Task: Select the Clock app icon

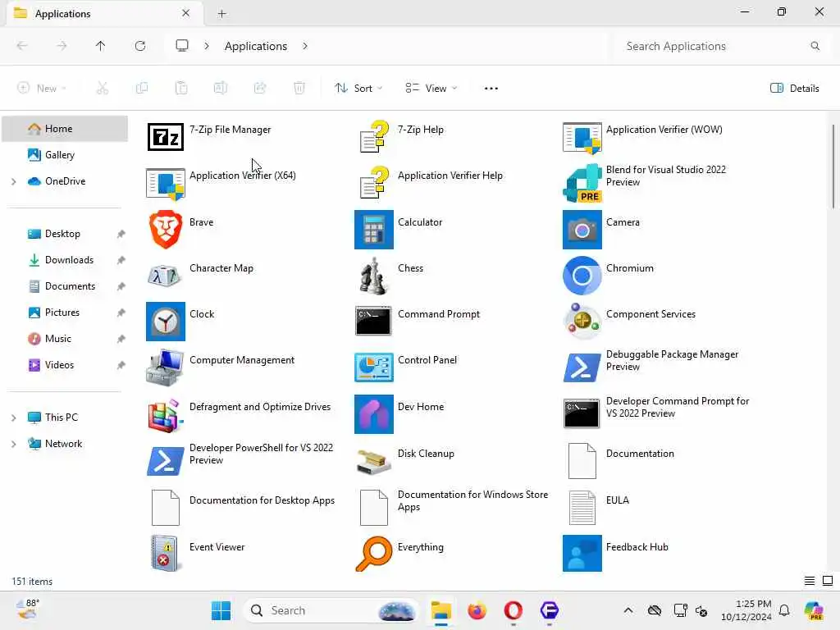Action: tap(166, 322)
